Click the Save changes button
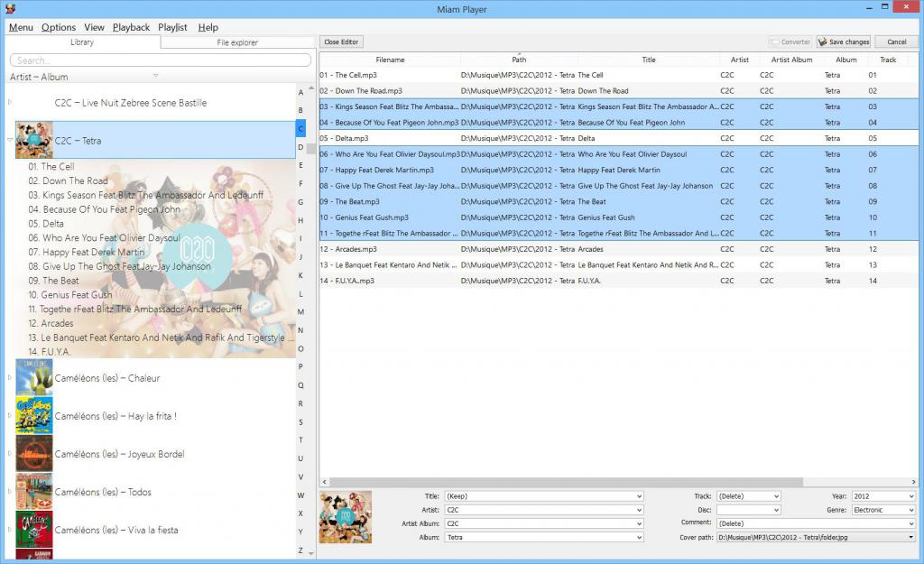The width and height of the screenshot is (924, 564). tap(844, 42)
